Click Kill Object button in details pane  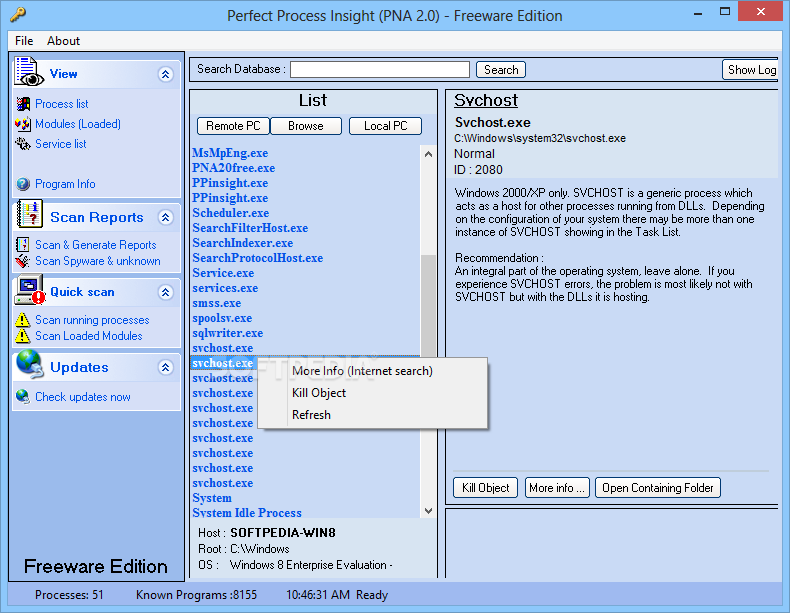tap(485, 488)
